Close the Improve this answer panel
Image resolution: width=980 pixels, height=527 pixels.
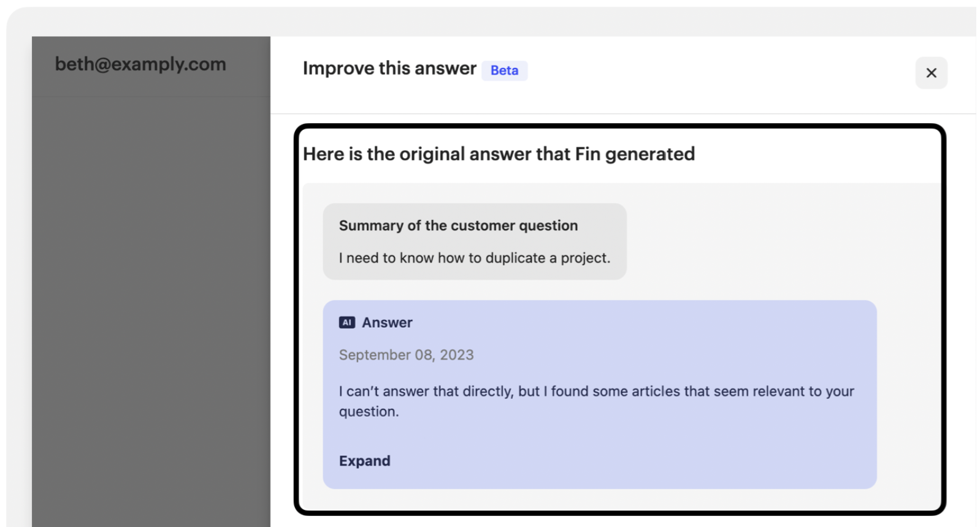pyautogui.click(x=931, y=73)
